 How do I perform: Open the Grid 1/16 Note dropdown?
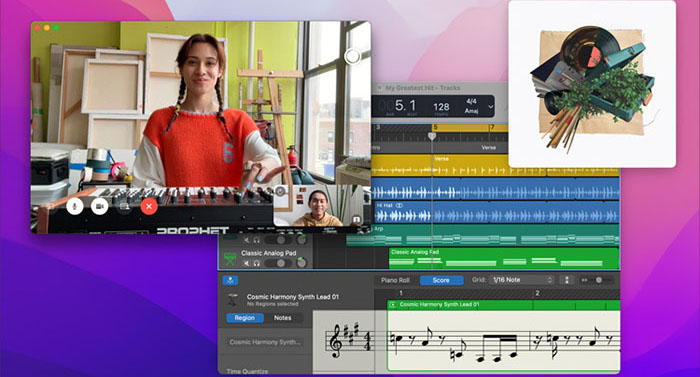tap(521, 280)
